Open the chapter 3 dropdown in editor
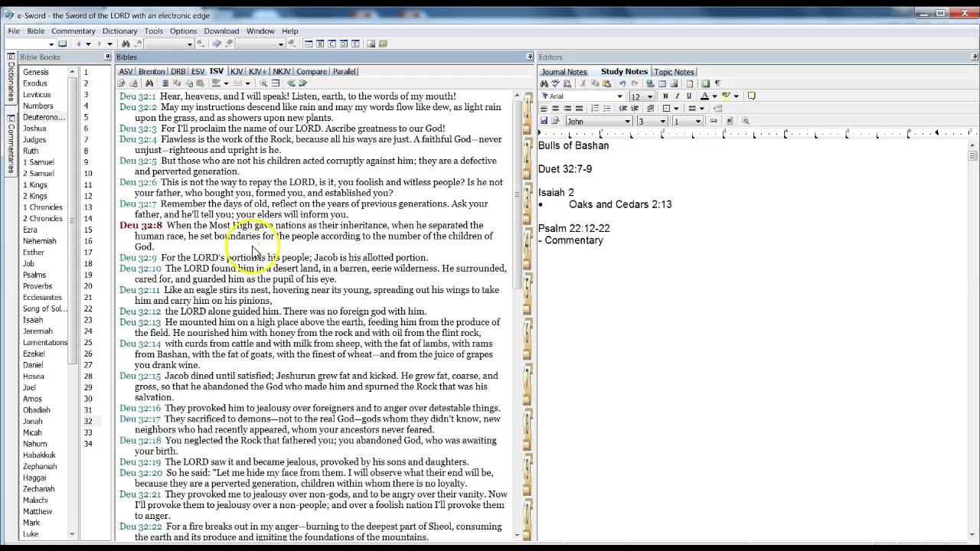980x551 pixels. (x=663, y=121)
